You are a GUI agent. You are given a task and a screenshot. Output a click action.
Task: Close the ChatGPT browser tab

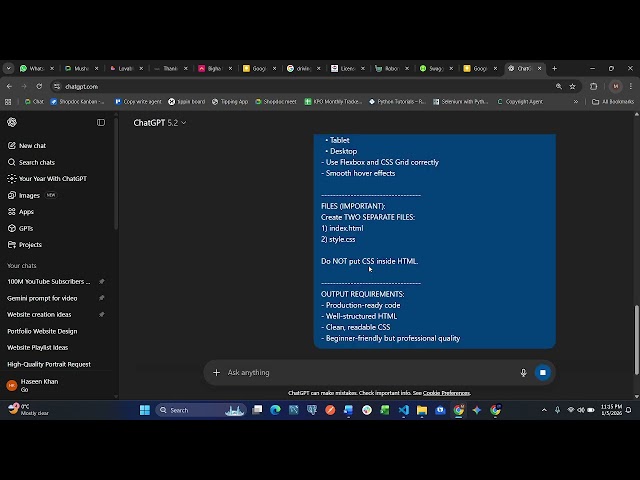[x=540, y=69]
